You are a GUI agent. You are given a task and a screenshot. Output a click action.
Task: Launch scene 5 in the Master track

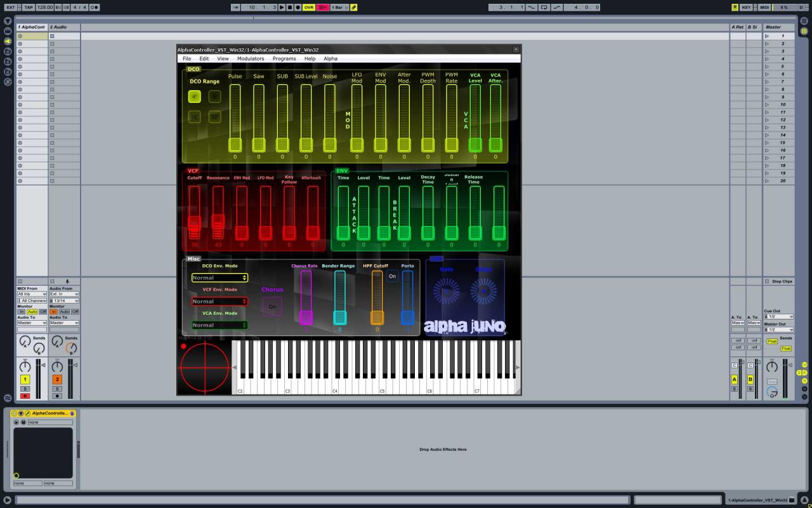pos(767,67)
